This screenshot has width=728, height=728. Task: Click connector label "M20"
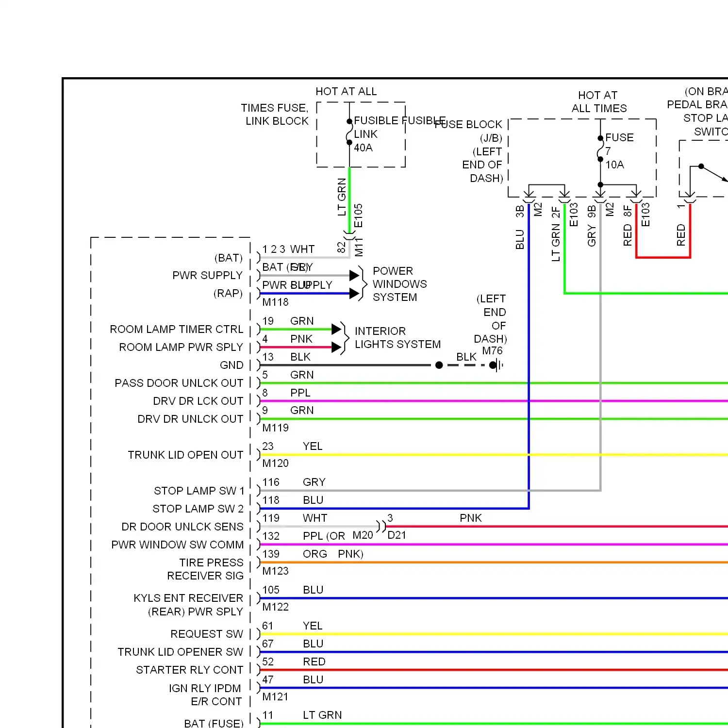[363, 535]
